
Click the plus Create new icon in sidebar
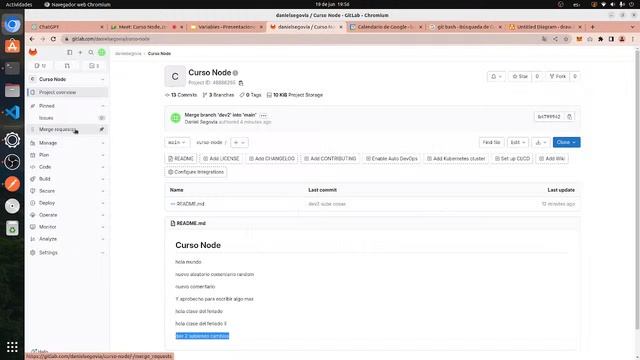(80, 52)
